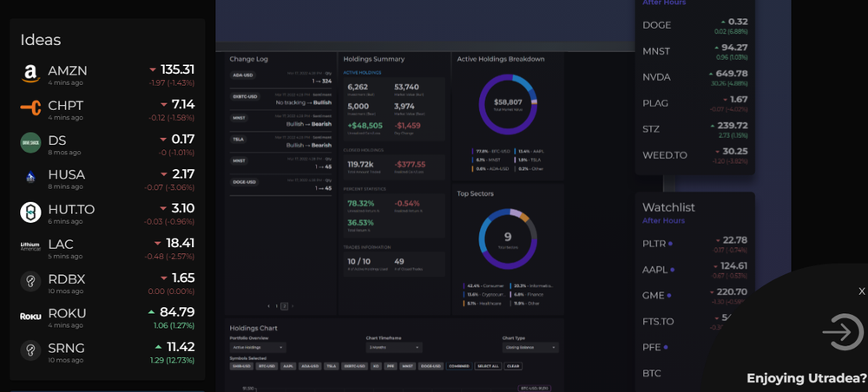Image resolution: width=868 pixels, height=392 pixels.
Task: Click the placeholder icon beside RDBX
Action: (x=30, y=281)
